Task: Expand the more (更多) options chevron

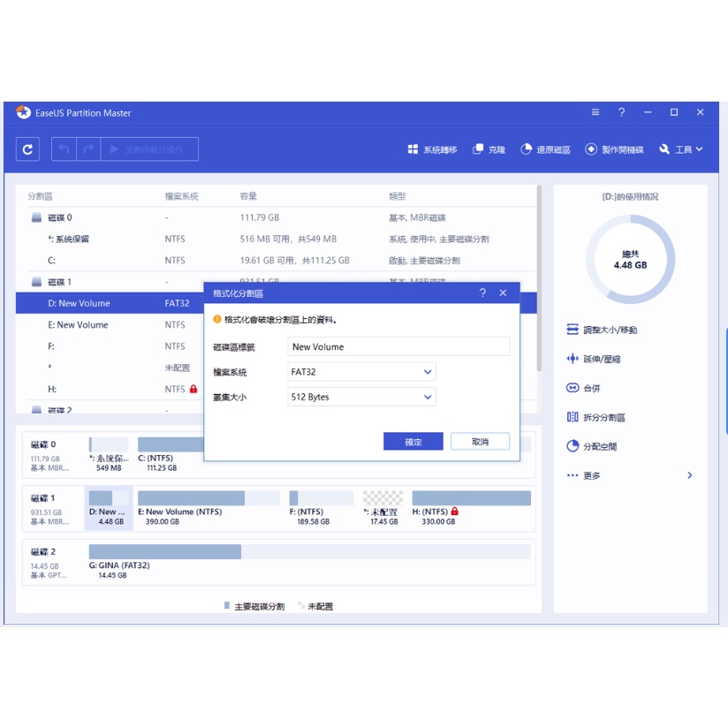Action: 690,475
